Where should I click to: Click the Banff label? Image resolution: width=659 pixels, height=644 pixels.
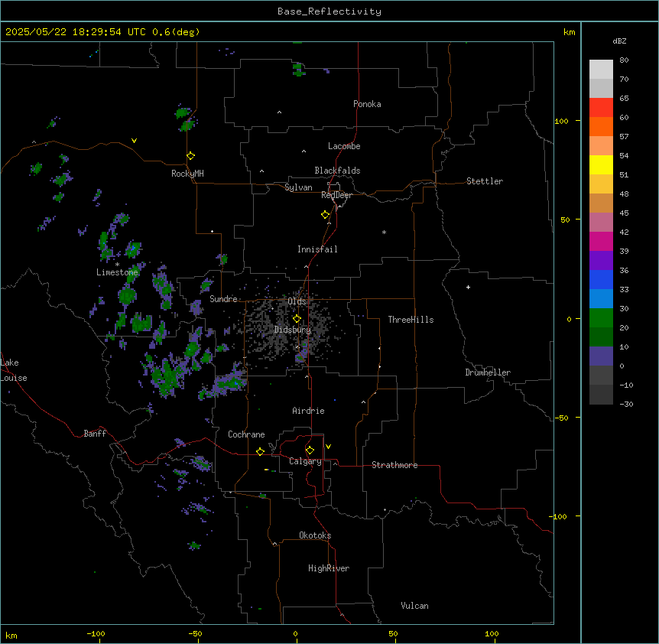coord(95,434)
